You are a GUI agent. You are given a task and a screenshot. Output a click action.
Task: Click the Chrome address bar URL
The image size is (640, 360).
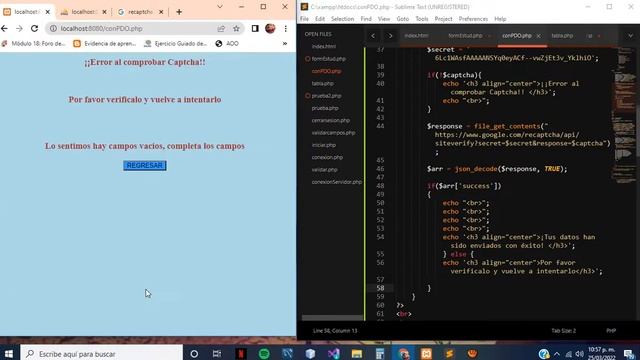(102, 29)
